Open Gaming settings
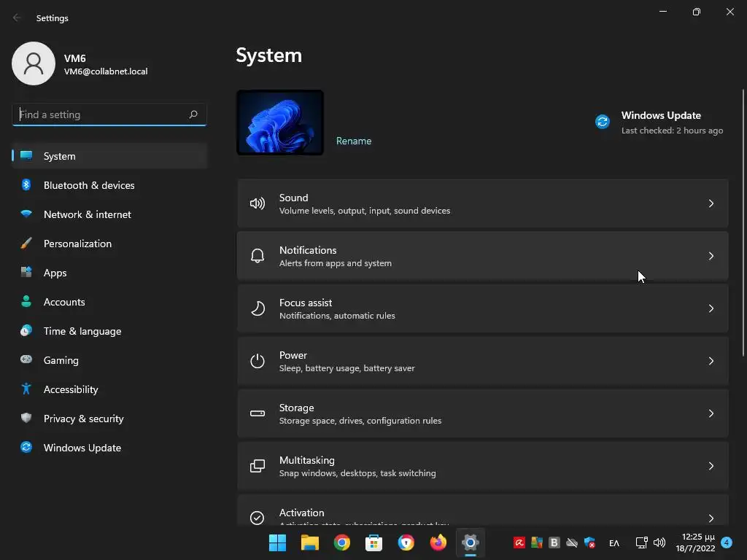Image resolution: width=747 pixels, height=560 pixels. 109,360
